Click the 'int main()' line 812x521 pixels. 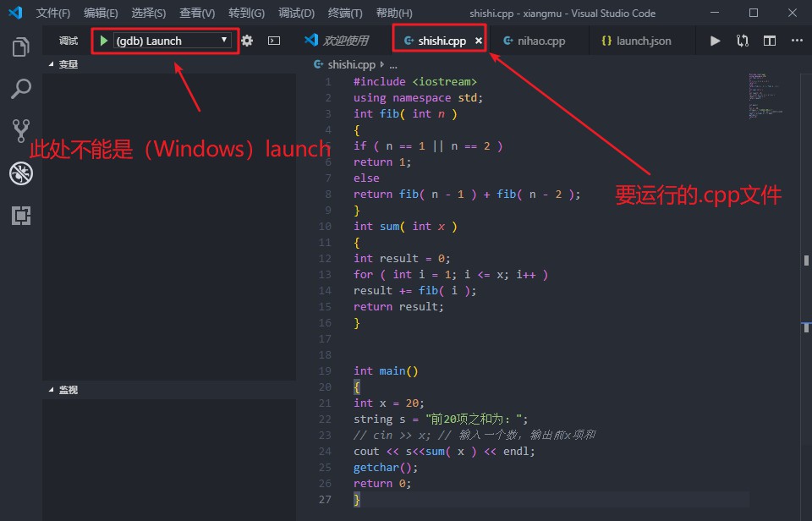tap(386, 370)
